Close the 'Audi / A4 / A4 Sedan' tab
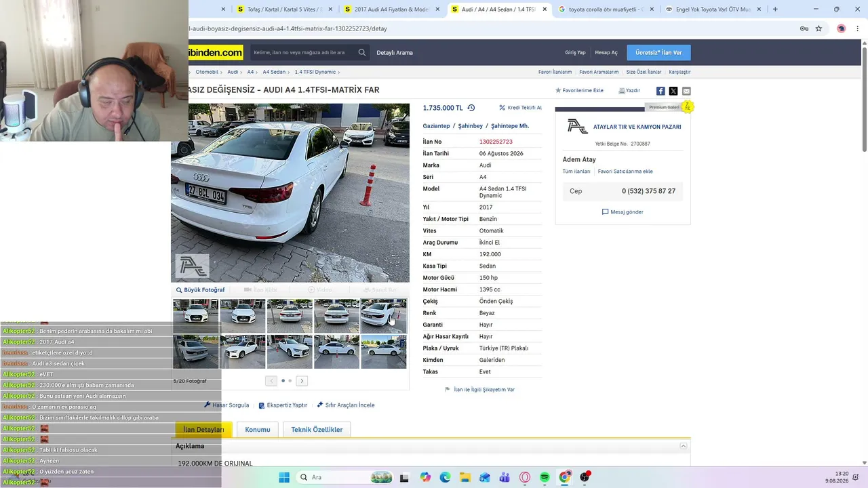The width and height of the screenshot is (868, 488). tap(545, 9)
